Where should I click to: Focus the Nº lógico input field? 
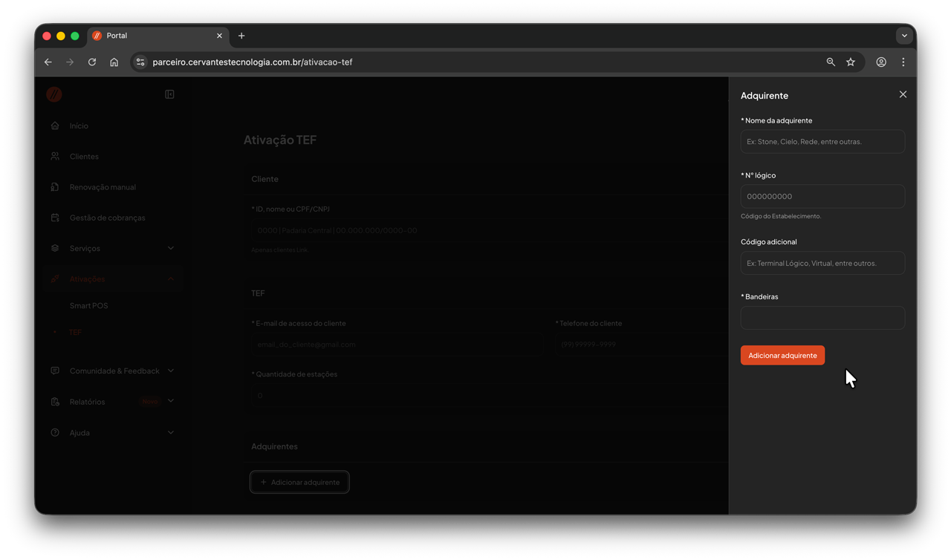click(x=822, y=197)
